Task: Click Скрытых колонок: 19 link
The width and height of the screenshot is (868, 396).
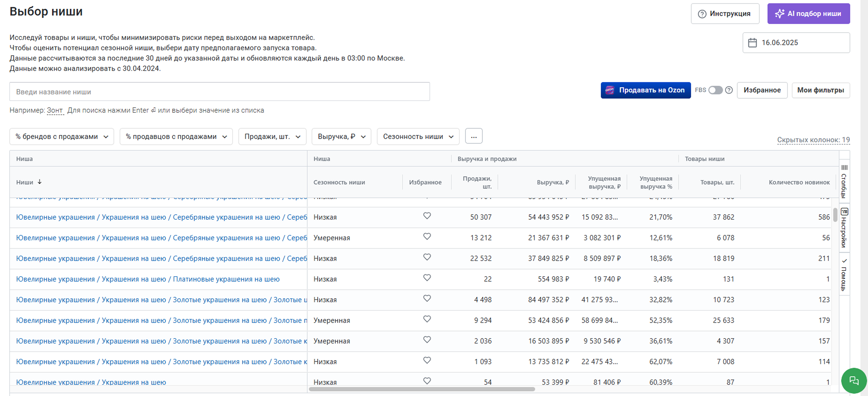Action: [x=813, y=140]
